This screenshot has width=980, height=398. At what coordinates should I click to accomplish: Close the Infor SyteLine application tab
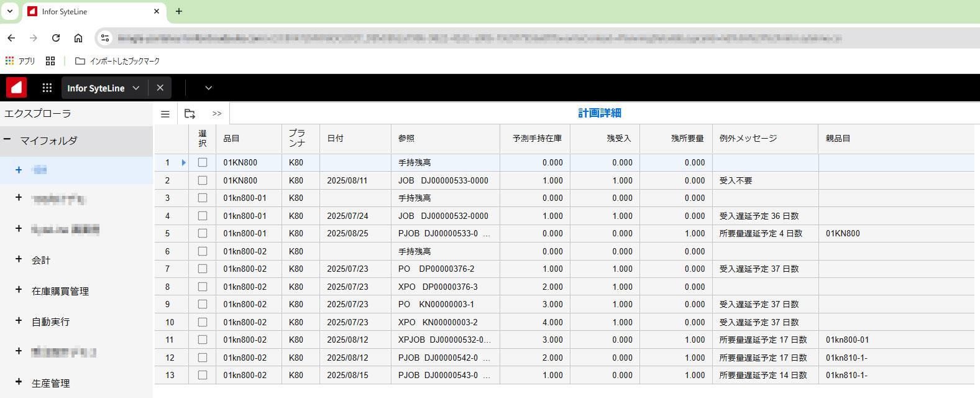pos(160,88)
